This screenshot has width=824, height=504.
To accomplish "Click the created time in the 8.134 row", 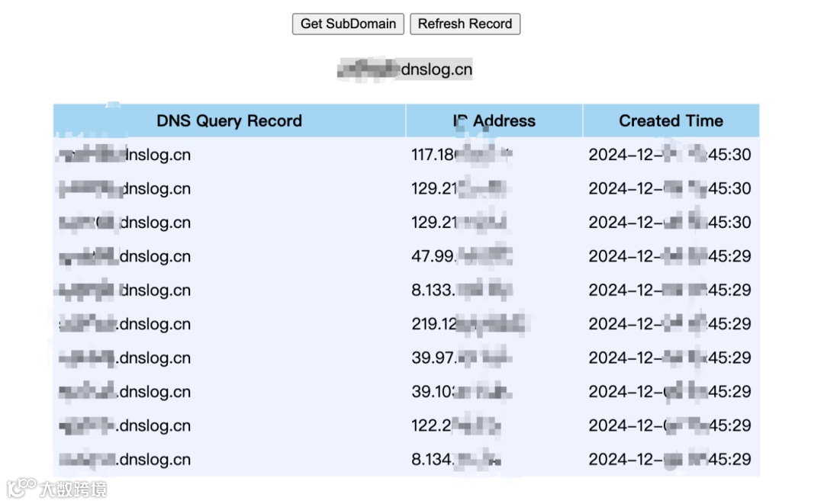I will (x=670, y=459).
